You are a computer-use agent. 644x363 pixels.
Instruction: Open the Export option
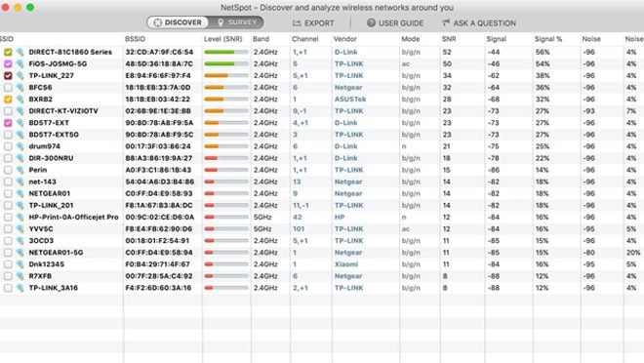(x=313, y=23)
